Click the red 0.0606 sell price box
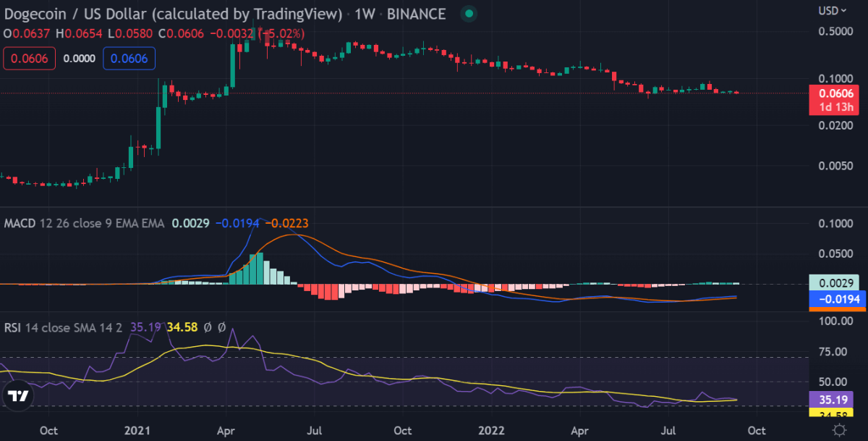The width and height of the screenshot is (868, 441). [x=30, y=59]
